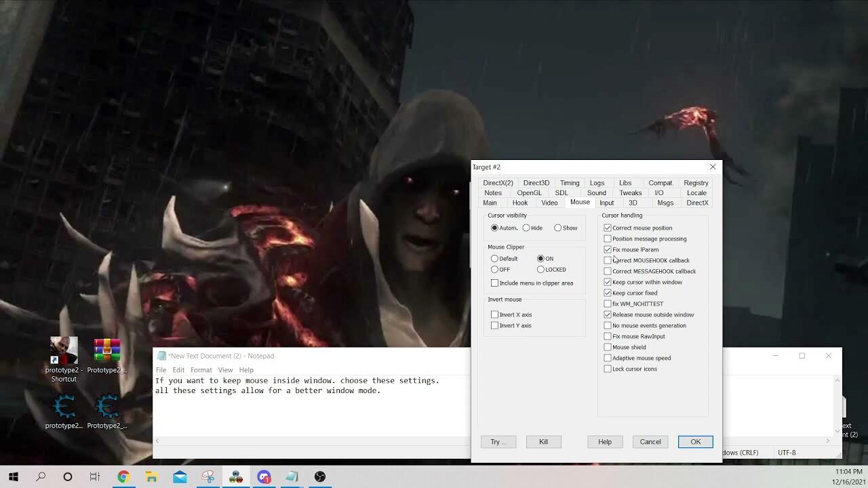This screenshot has width=868, height=488.
Task: Set Mouse Clipper to ON
Action: [x=545, y=259]
